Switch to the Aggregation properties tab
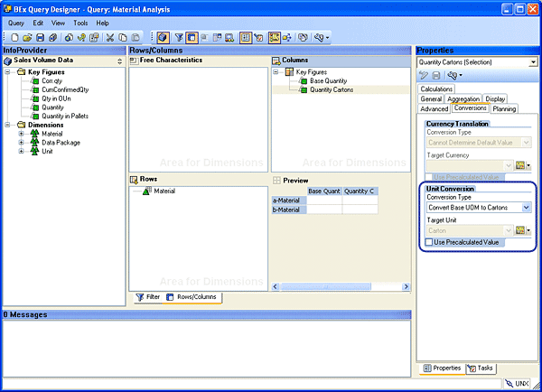Screen dimensions: 542x392 pyautogui.click(x=463, y=98)
